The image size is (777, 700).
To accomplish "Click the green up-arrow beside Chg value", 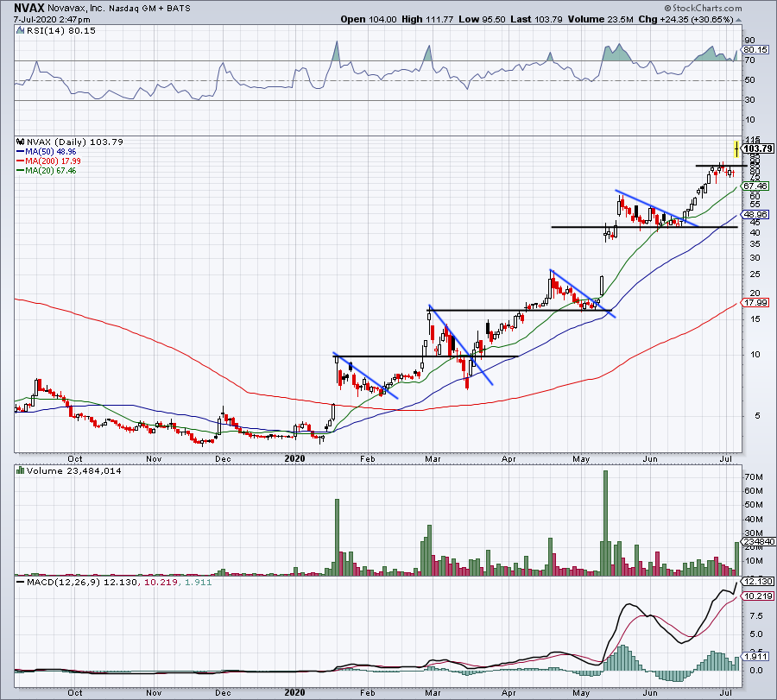I will (x=738, y=20).
